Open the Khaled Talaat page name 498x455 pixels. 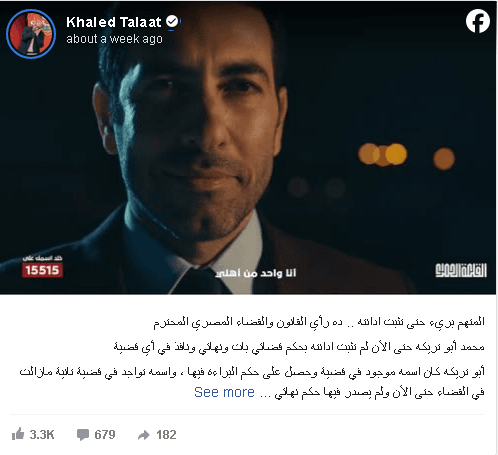(114, 22)
